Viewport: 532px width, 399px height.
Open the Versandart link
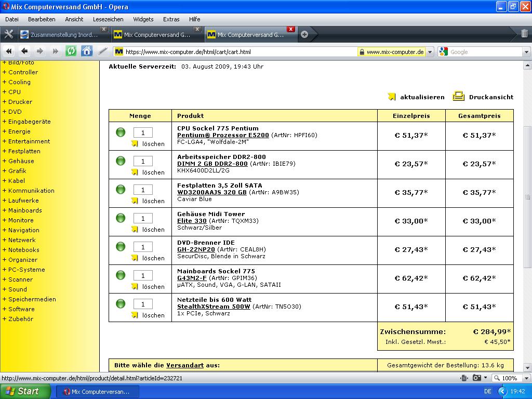[185, 365]
